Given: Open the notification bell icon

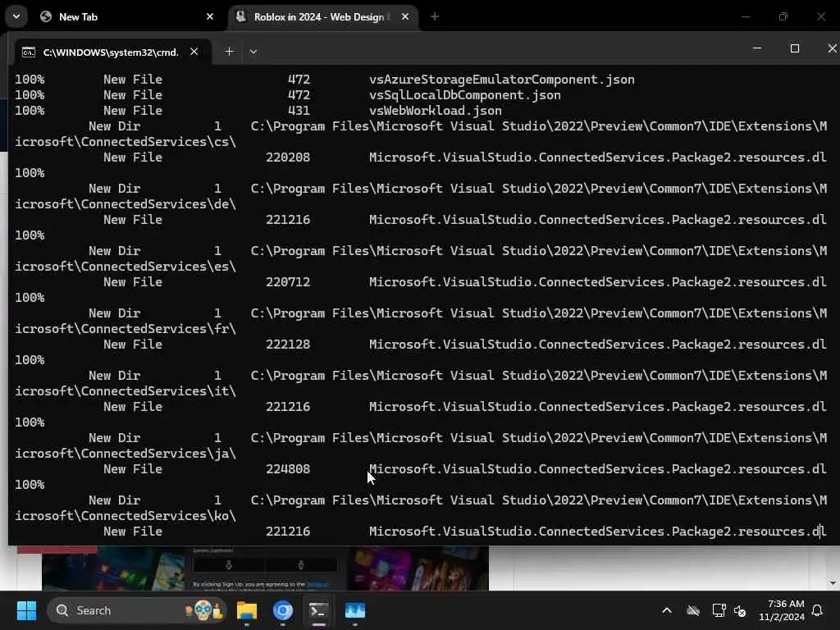Looking at the screenshot, I should [x=817, y=610].
